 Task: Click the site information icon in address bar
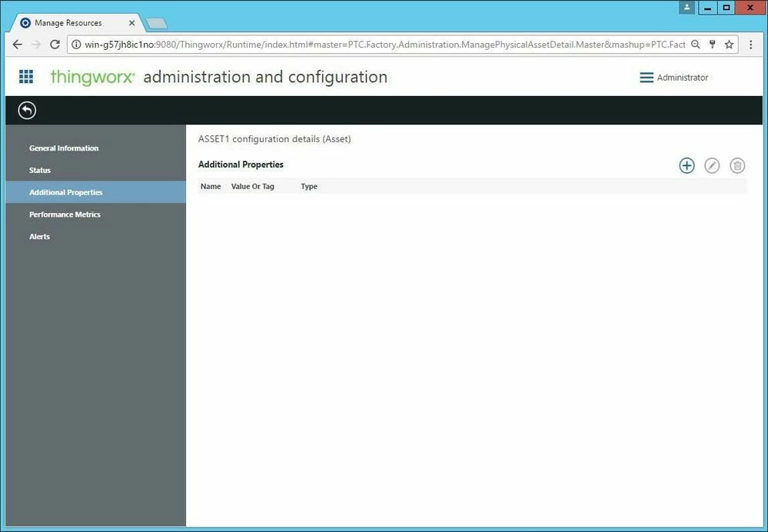(x=76, y=45)
